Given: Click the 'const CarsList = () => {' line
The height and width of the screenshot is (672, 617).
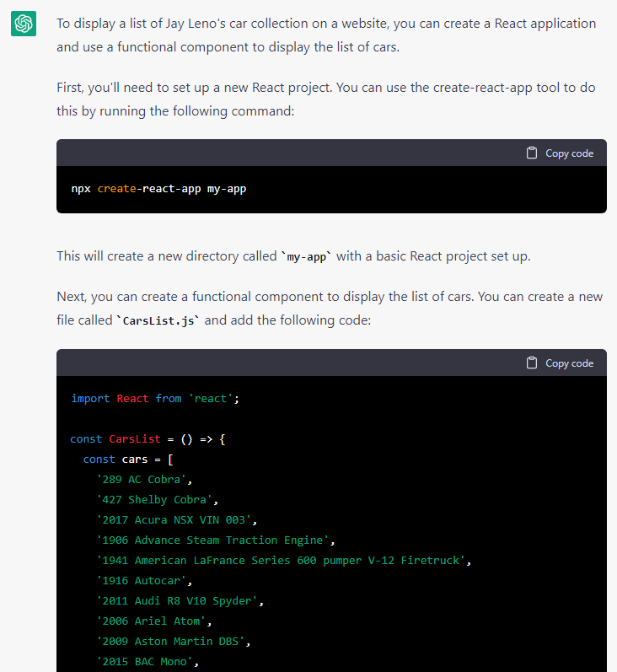Looking at the screenshot, I should (148, 439).
